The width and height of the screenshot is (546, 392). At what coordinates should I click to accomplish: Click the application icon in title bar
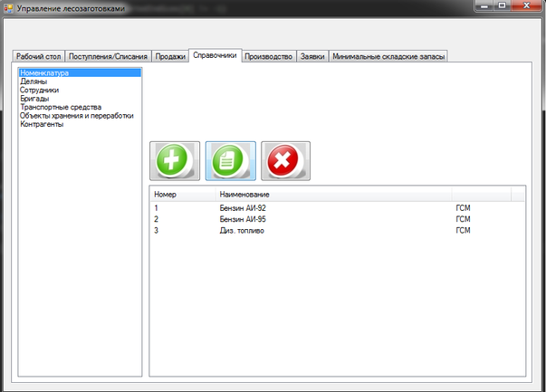click(x=8, y=7)
